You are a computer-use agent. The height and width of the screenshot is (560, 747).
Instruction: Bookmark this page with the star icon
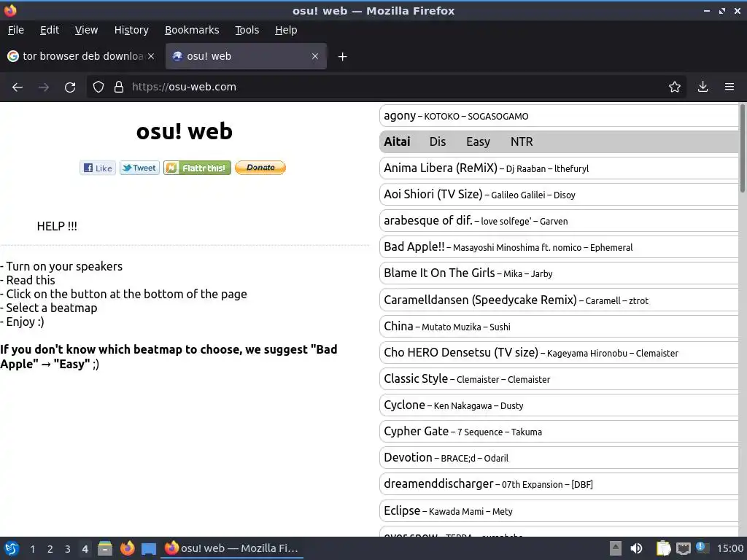point(675,87)
